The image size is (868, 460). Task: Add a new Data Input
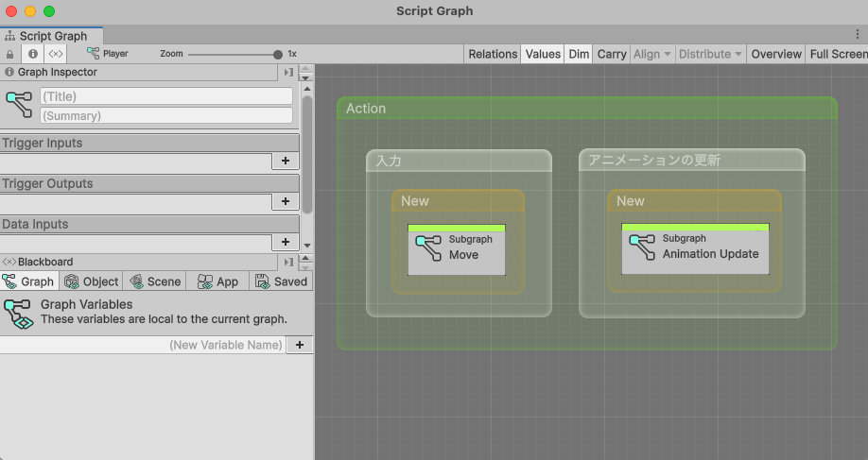click(x=286, y=242)
